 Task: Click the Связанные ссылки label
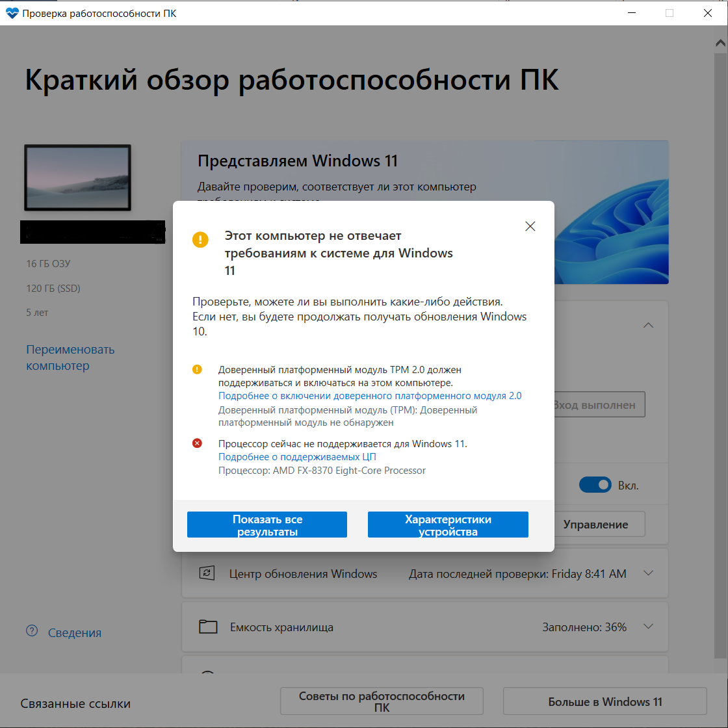pos(75,703)
